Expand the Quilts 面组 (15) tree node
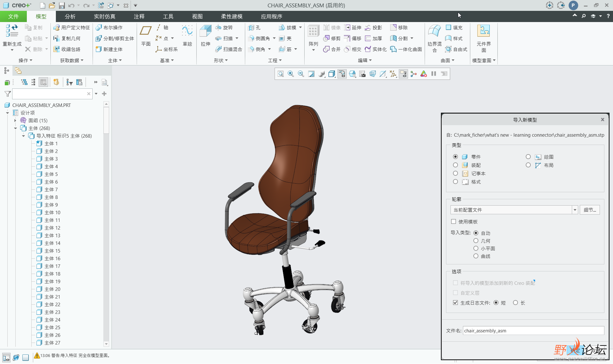Viewport: 613px width, 364px height. (x=15, y=121)
